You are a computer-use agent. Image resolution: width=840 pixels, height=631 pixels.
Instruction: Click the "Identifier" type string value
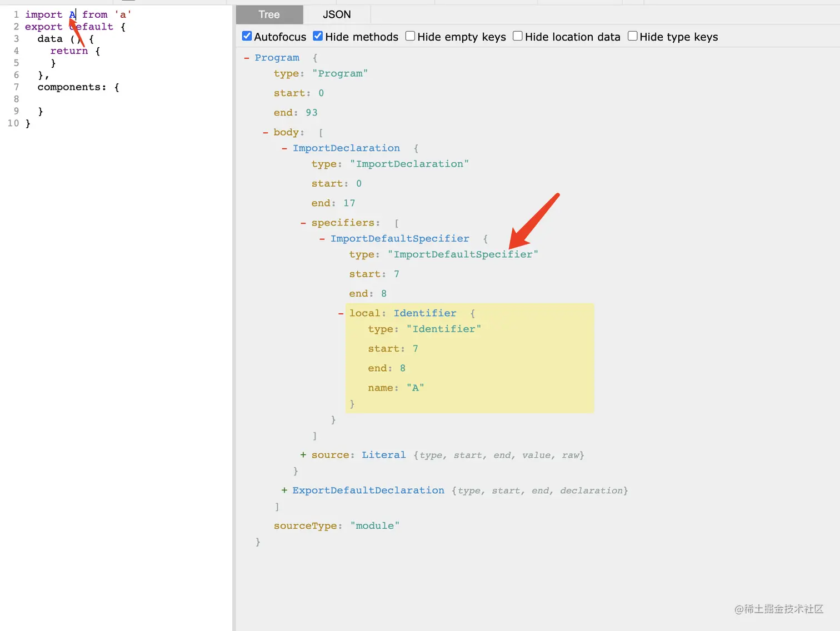tap(444, 329)
